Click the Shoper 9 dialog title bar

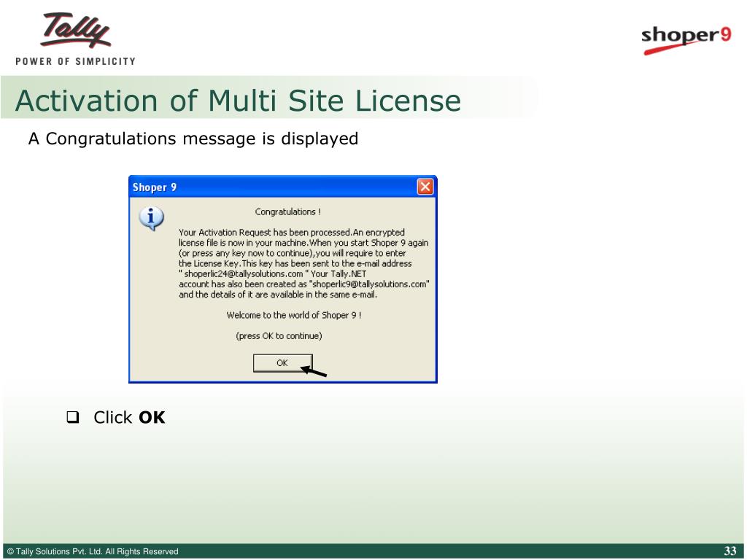pyautogui.click(x=282, y=187)
